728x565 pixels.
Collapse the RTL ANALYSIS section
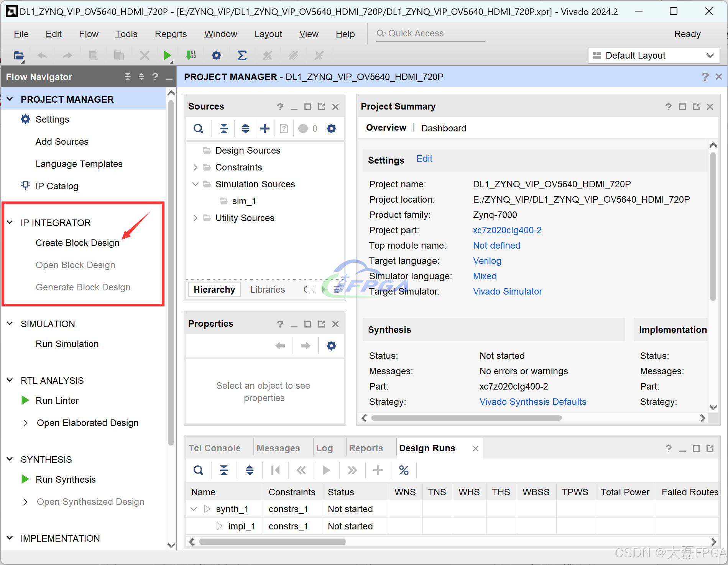10,380
